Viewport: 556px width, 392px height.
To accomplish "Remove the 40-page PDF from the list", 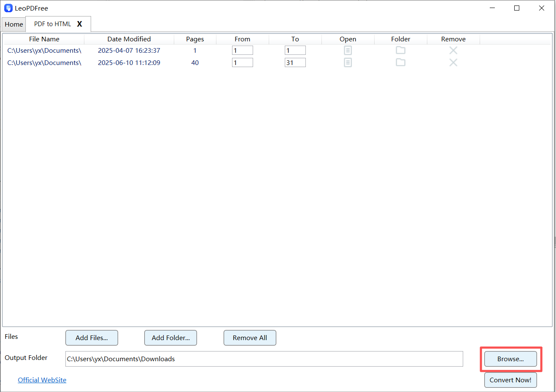I will [x=453, y=62].
